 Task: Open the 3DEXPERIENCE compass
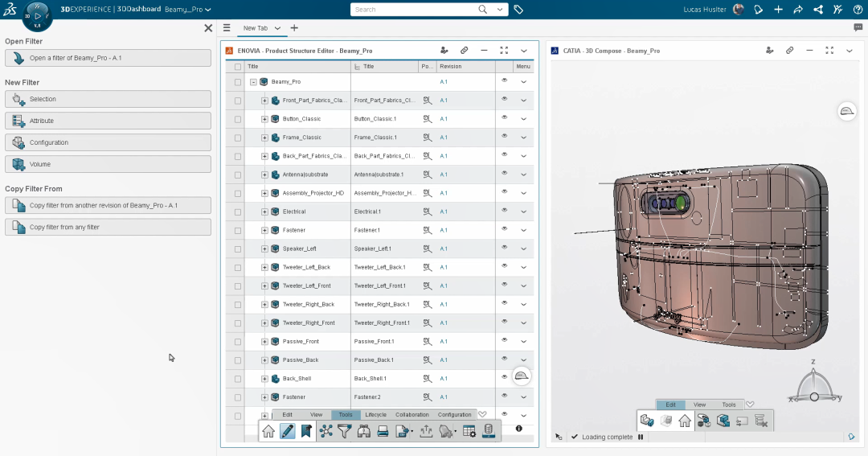(37, 15)
